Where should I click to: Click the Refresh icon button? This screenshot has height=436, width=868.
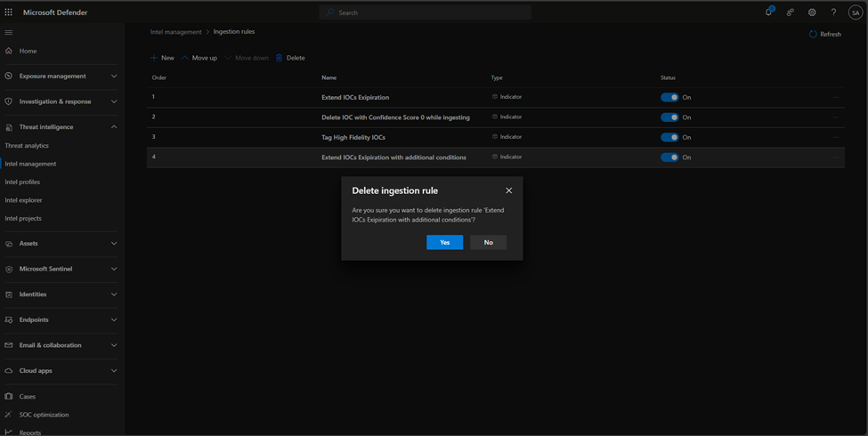825,35
